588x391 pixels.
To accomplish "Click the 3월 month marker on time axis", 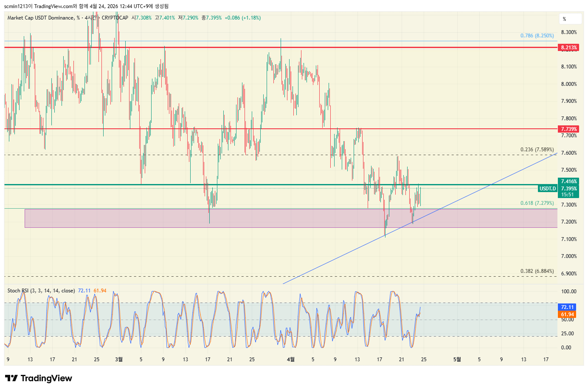I will click(x=119, y=360).
